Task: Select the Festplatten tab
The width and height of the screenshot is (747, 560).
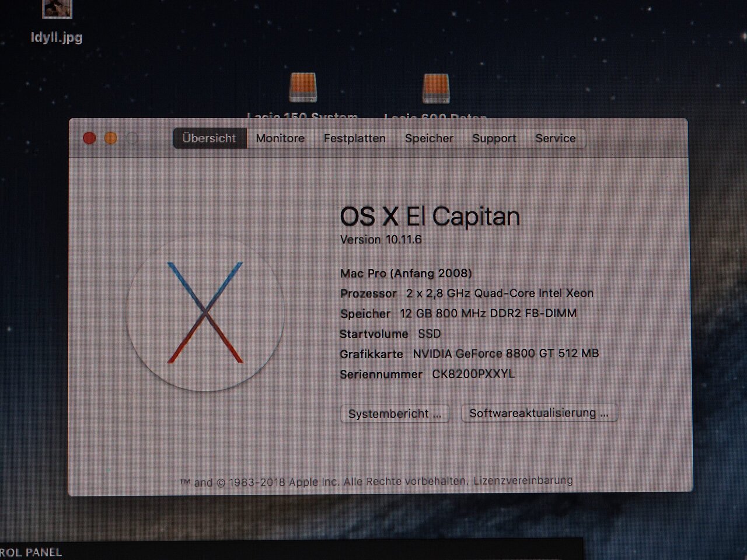Action: 355,138
